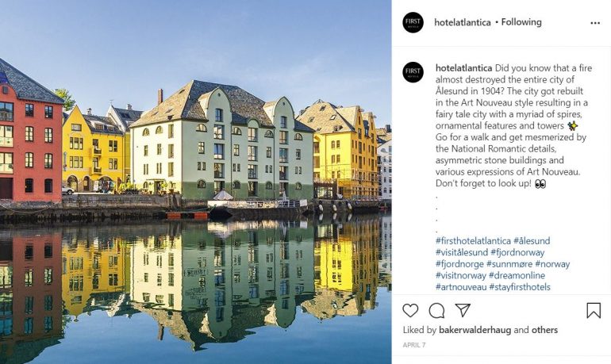
Task: Open hotelatlantica profile from header username
Action: (x=462, y=22)
